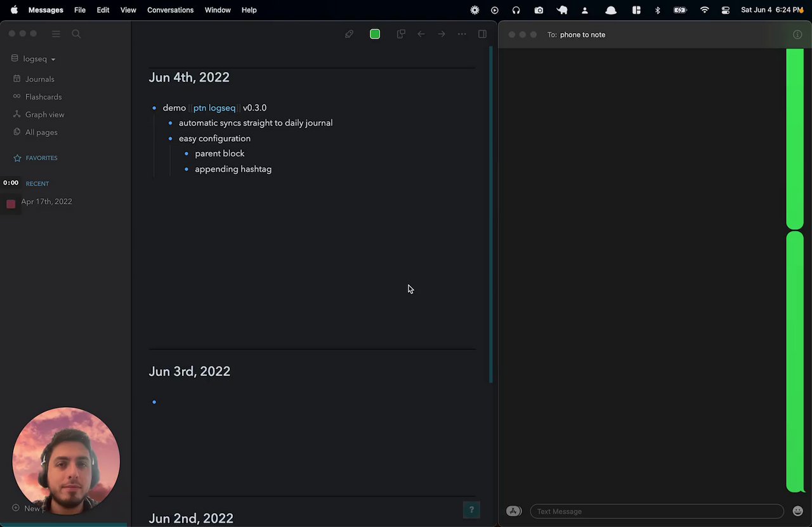Click the bullet of 'automatic syncs' block

coord(170,123)
